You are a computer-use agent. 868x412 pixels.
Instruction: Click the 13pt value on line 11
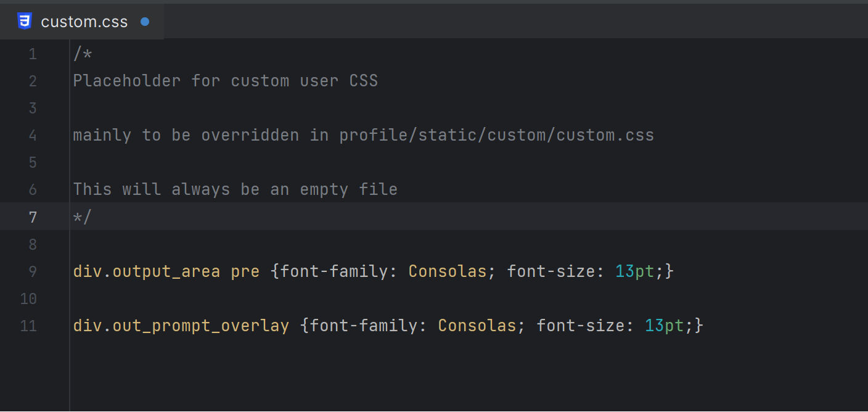click(x=664, y=326)
